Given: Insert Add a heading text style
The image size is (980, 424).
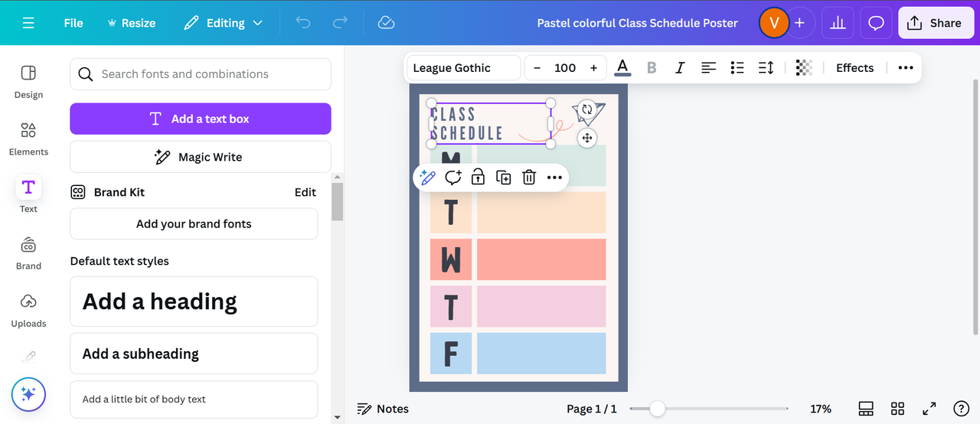Looking at the screenshot, I should 194,302.
